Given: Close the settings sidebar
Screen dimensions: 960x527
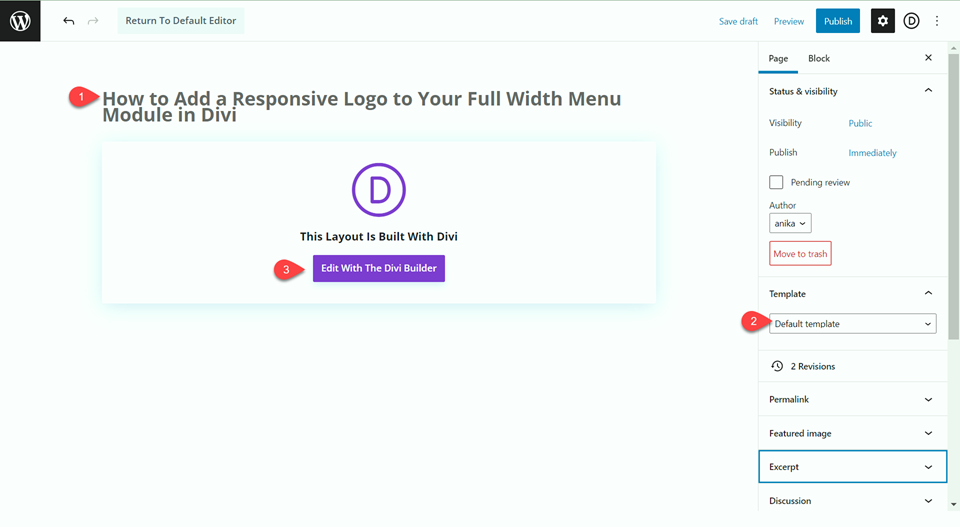Looking at the screenshot, I should point(928,58).
